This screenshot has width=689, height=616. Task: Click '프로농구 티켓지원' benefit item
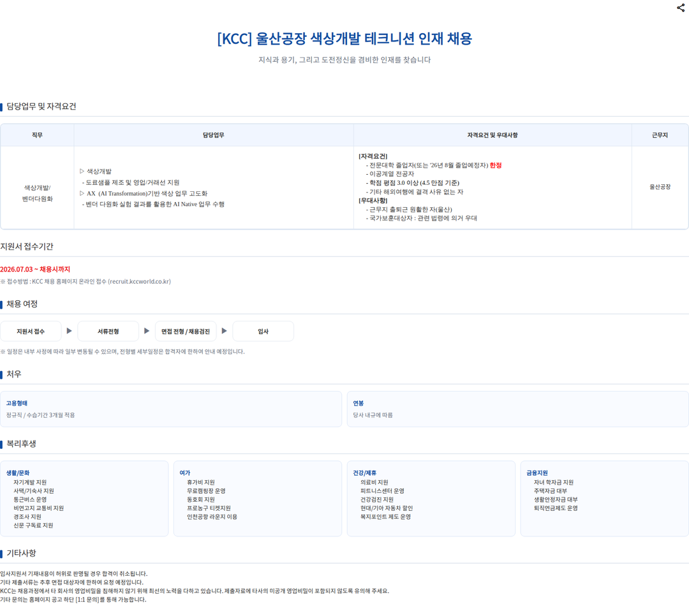[209, 508]
